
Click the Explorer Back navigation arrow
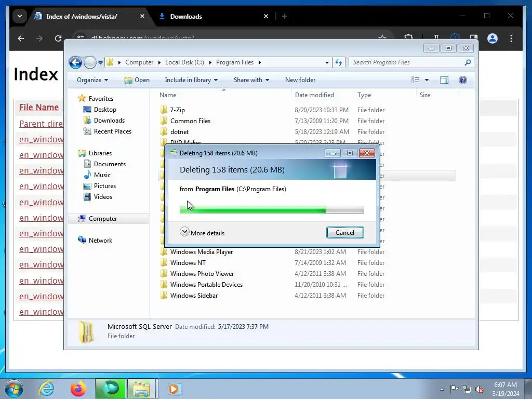pos(75,62)
